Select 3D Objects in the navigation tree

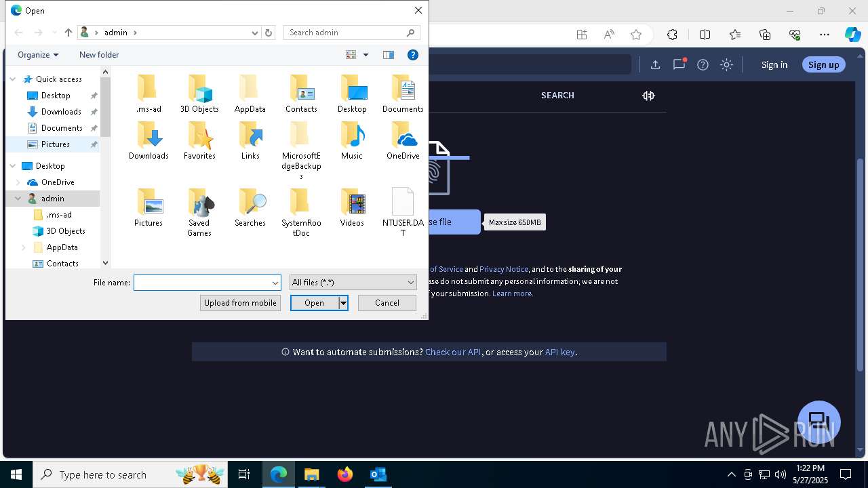click(x=66, y=231)
